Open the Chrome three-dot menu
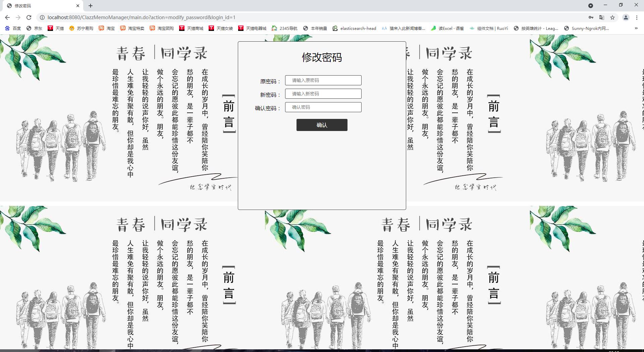The height and width of the screenshot is (352, 644). tap(637, 17)
